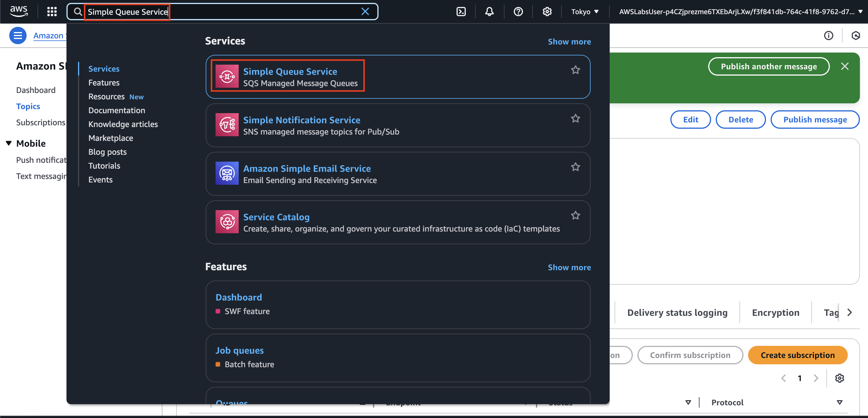Favorite Simple Queue Service with star
868x418 pixels.
tap(575, 70)
